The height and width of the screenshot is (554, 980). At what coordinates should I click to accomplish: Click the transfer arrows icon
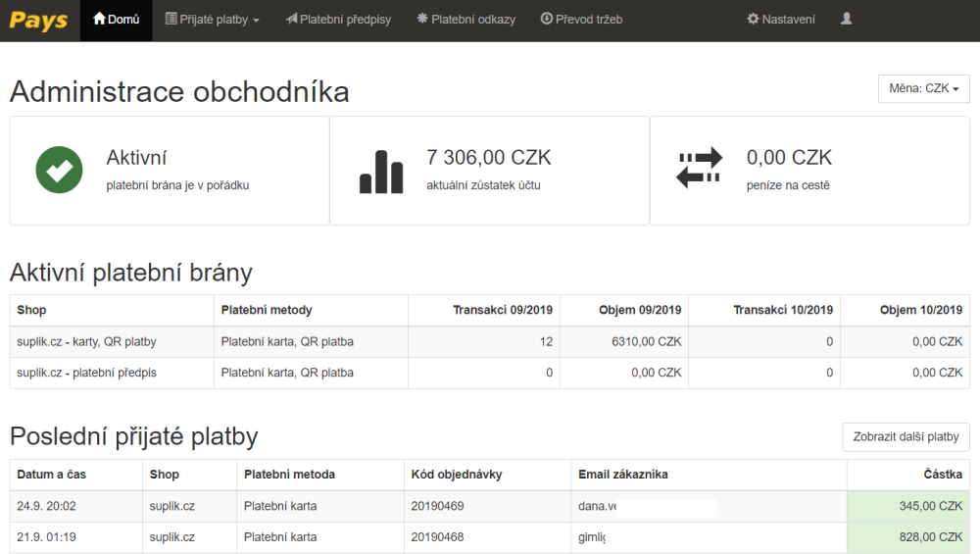(x=699, y=168)
